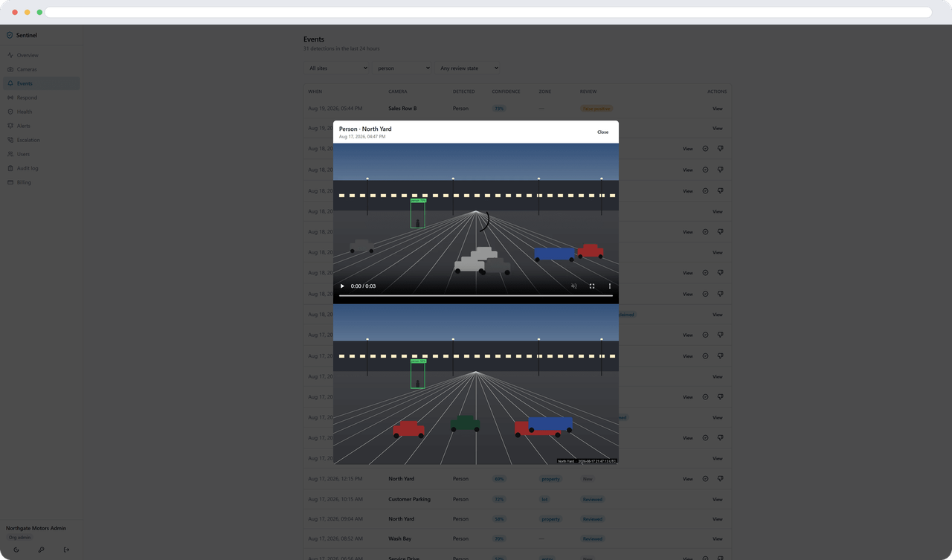Sign out using the logout icon
Viewport: 952px width, 560px height.
pyautogui.click(x=66, y=550)
